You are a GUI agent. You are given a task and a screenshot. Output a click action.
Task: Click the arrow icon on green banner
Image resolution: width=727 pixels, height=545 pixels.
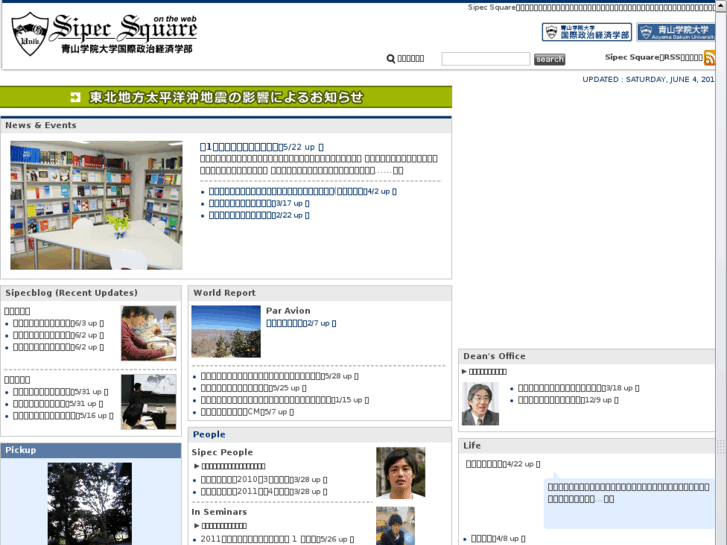(x=75, y=97)
